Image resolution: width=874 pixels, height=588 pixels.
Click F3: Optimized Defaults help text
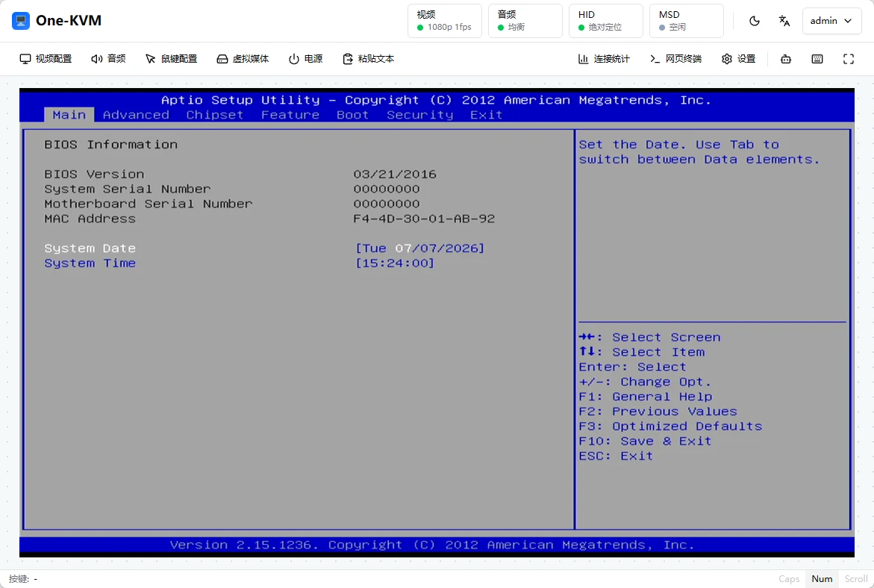[670, 426]
